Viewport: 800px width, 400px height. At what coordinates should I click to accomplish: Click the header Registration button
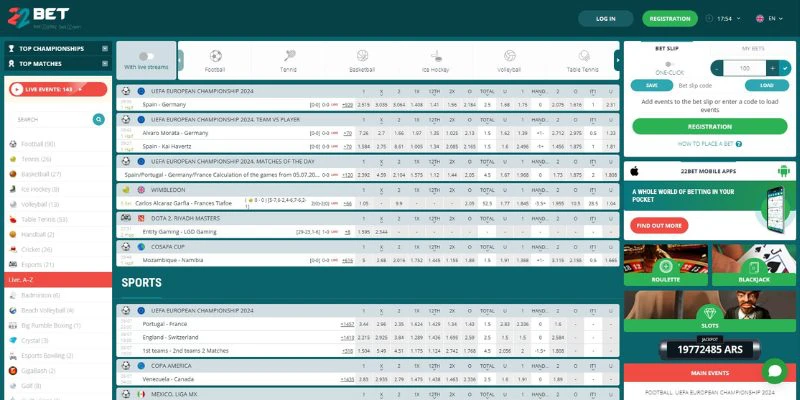click(x=670, y=19)
